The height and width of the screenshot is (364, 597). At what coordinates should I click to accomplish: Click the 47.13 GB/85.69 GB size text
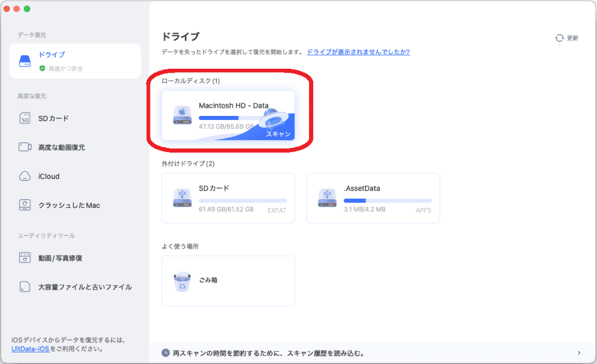pos(226,126)
